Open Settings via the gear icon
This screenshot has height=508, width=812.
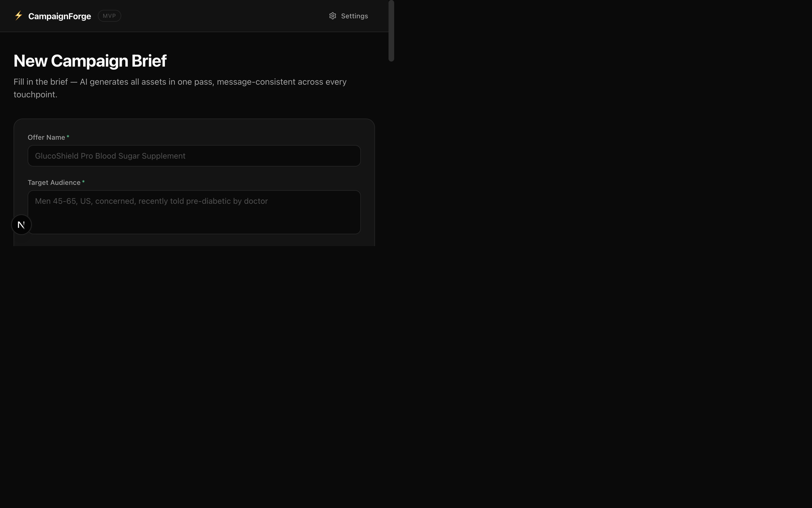point(332,16)
